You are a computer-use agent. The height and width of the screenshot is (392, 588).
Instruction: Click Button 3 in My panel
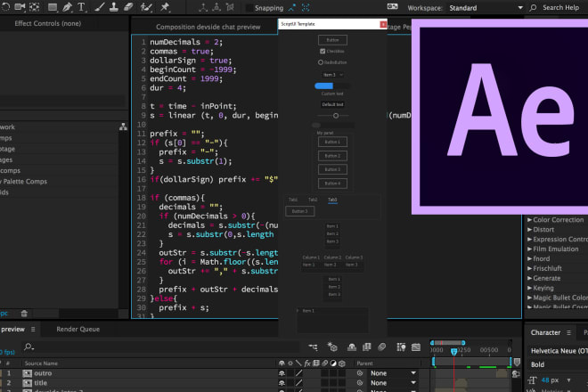(x=332, y=169)
